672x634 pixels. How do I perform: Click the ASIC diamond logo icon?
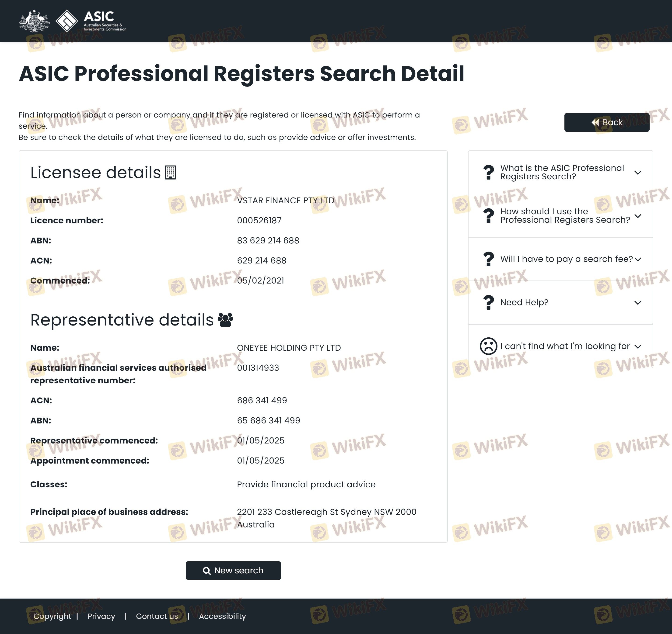(67, 21)
